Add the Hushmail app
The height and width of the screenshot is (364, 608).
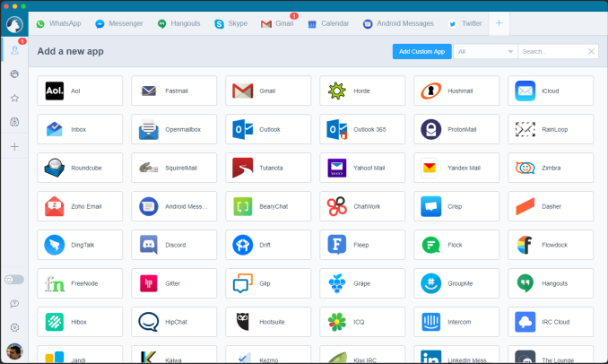(x=456, y=91)
